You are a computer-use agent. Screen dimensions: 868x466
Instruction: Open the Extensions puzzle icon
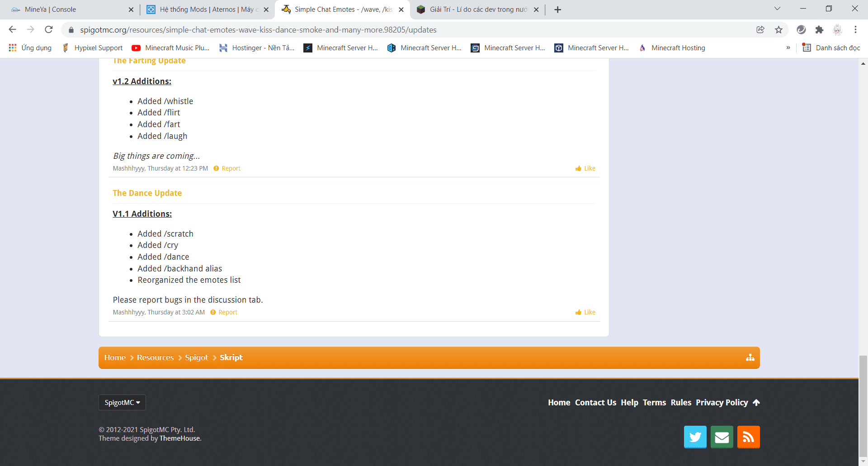819,29
